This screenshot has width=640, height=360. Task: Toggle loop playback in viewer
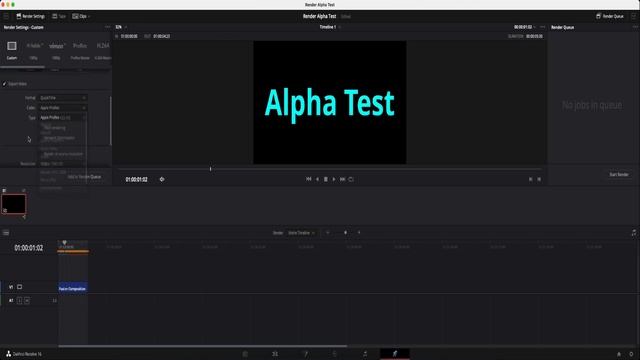point(351,179)
